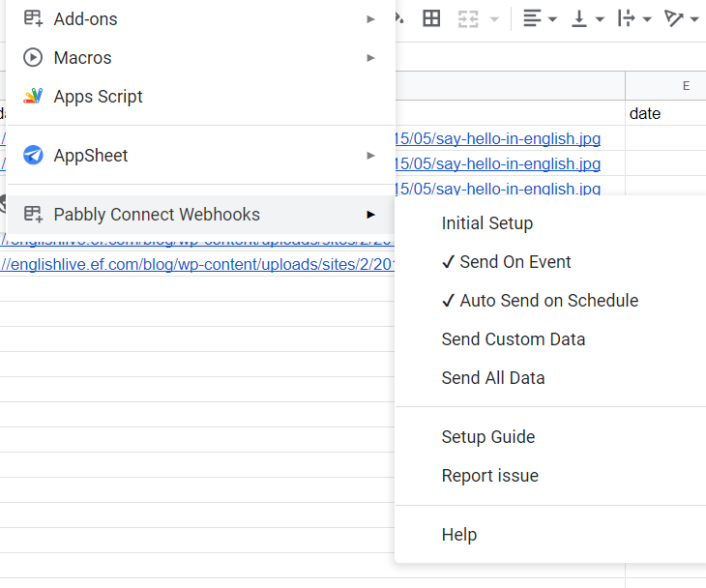The image size is (706, 588).
Task: Toggle the Send On Event option
Action: click(550, 262)
